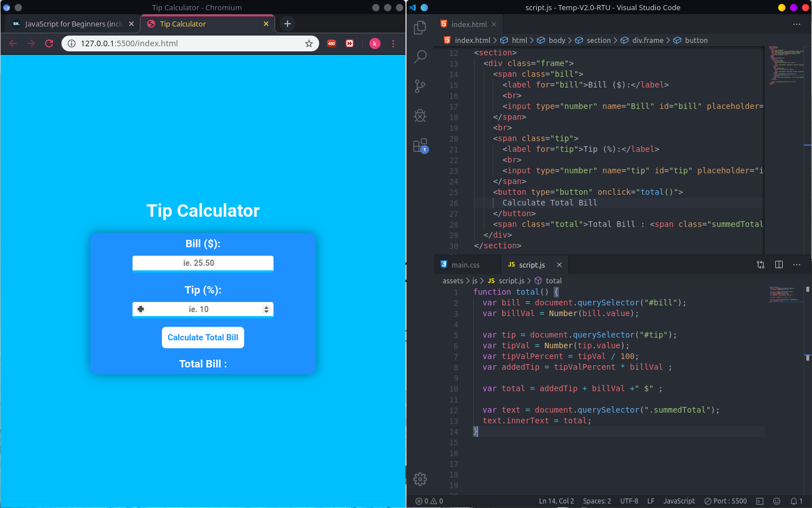Click the section breadcrumb
This screenshot has height=508, width=812.
pos(593,40)
